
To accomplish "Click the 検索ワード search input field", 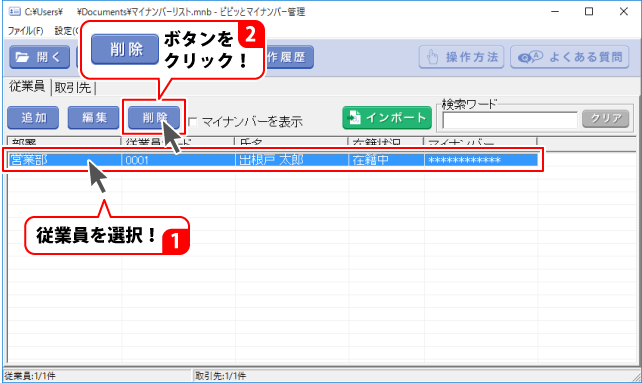I will 510,120.
